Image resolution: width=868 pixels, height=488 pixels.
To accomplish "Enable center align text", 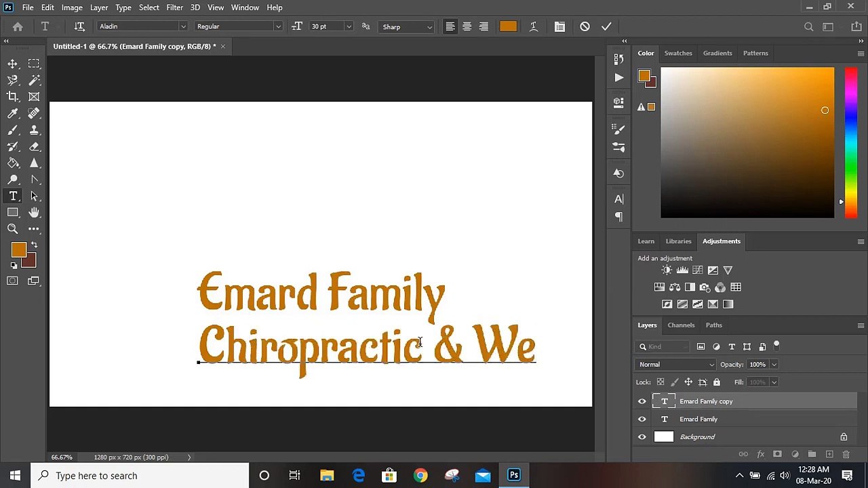I will click(467, 26).
